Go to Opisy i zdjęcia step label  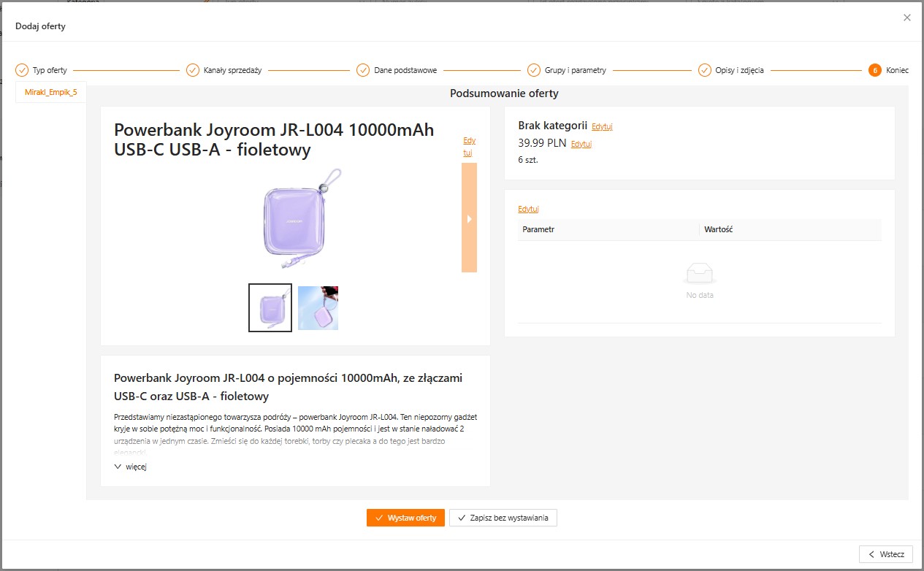click(739, 70)
